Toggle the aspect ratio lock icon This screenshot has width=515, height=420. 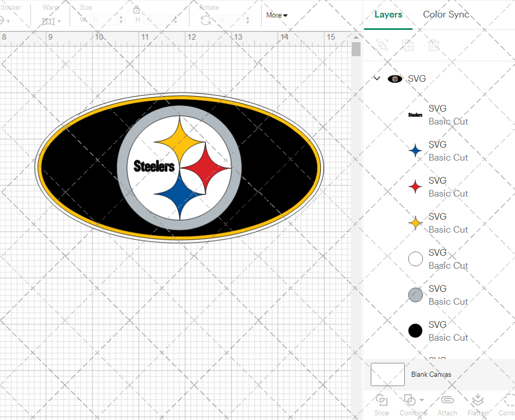136,9
